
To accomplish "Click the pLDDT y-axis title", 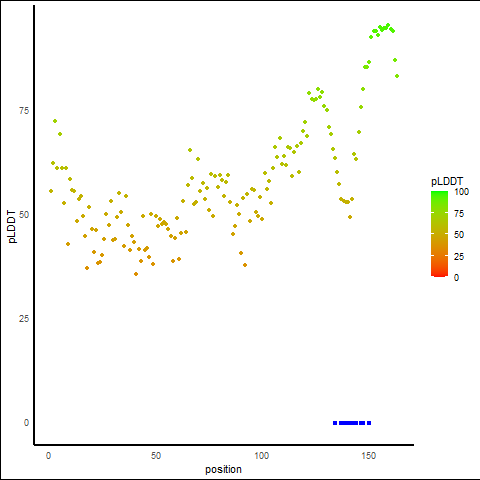I will 12,227.
